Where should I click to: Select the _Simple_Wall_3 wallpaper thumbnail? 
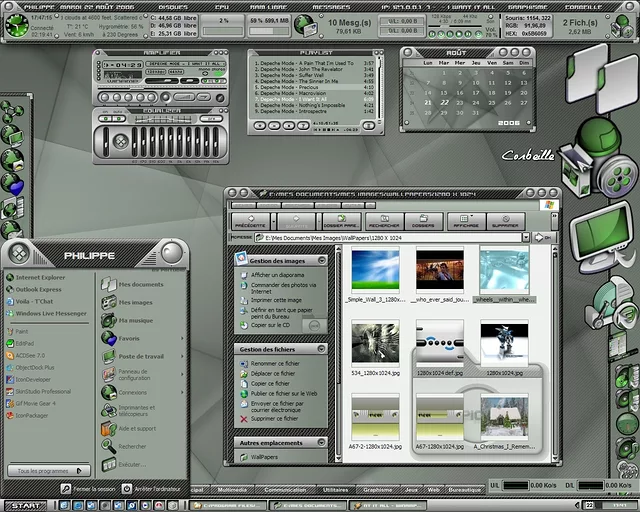click(x=375, y=268)
